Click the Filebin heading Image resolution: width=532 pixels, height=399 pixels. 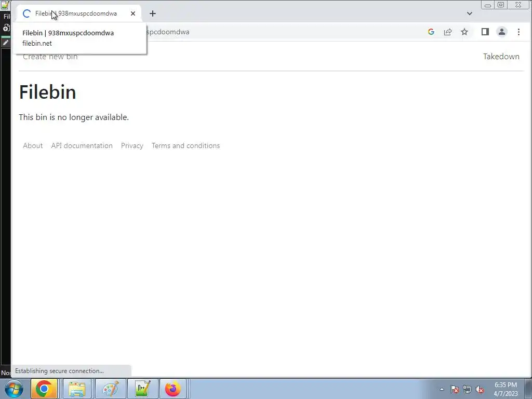47,92
